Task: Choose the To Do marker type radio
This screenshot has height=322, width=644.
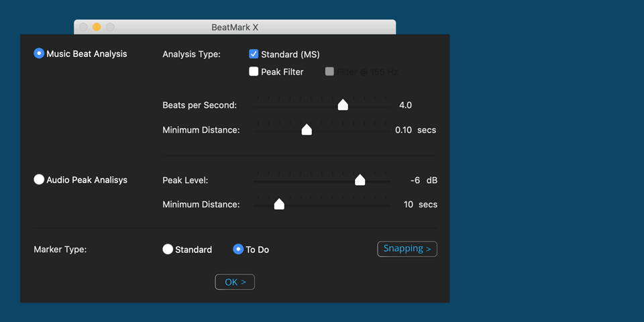Action: click(x=238, y=250)
